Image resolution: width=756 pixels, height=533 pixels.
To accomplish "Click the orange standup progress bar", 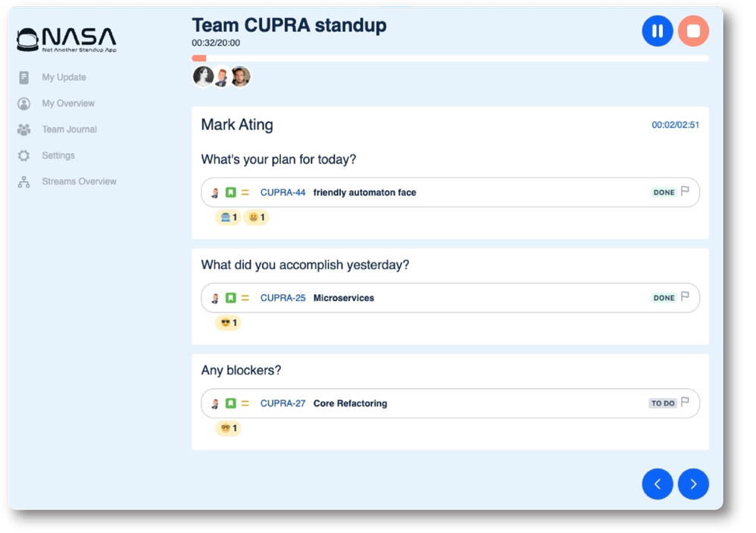I will pyautogui.click(x=198, y=58).
